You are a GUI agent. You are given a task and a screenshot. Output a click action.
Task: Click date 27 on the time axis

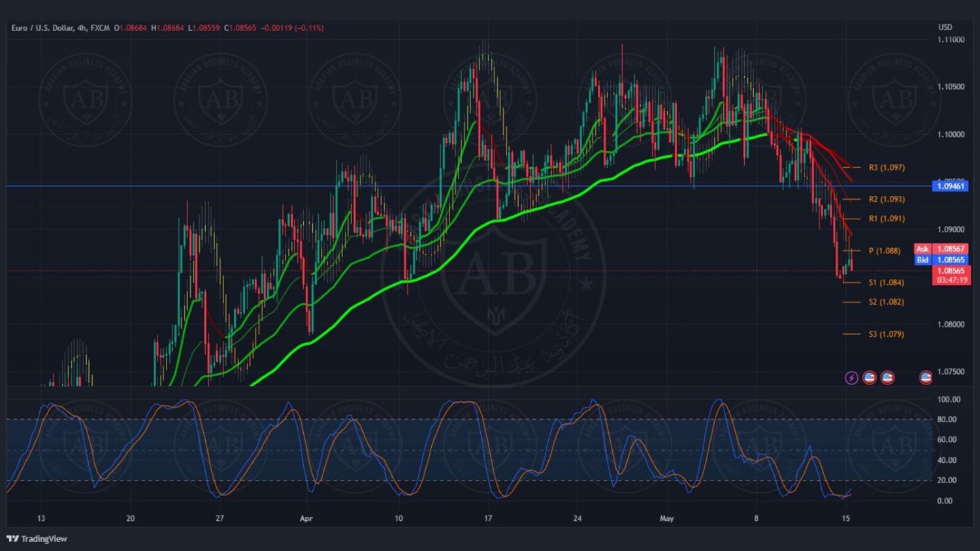[x=220, y=518]
